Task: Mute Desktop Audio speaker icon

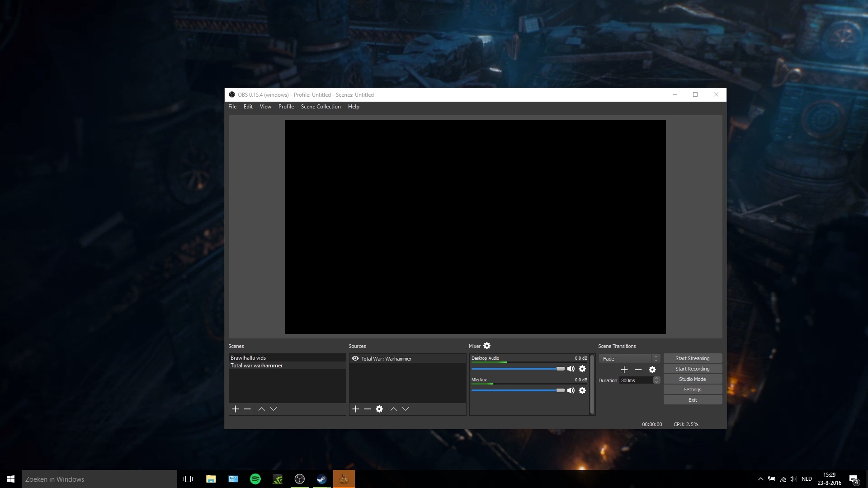Action: tap(571, 369)
